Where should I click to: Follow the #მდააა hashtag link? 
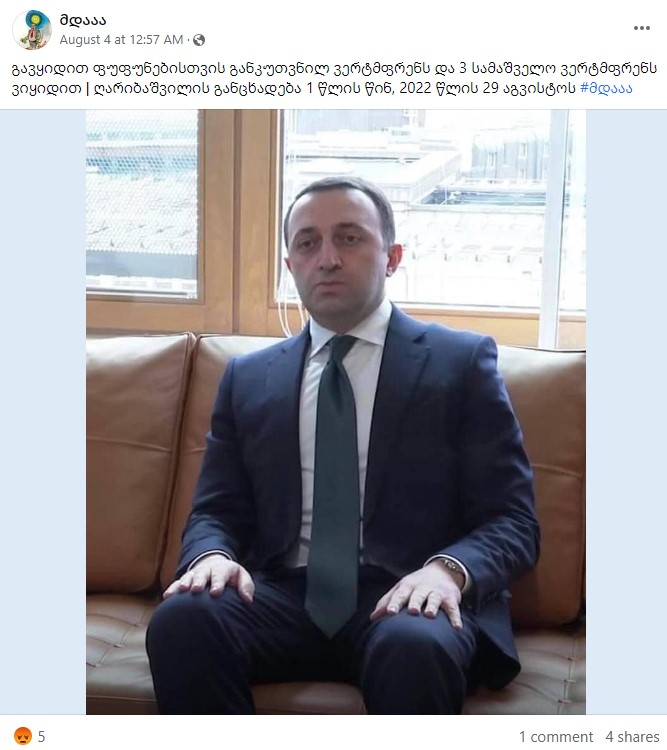point(606,88)
